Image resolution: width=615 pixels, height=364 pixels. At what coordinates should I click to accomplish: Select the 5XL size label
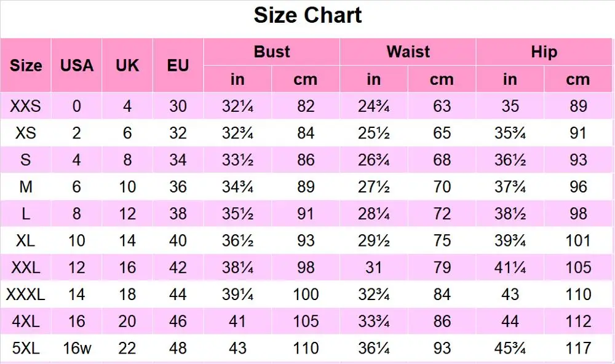click(x=26, y=349)
